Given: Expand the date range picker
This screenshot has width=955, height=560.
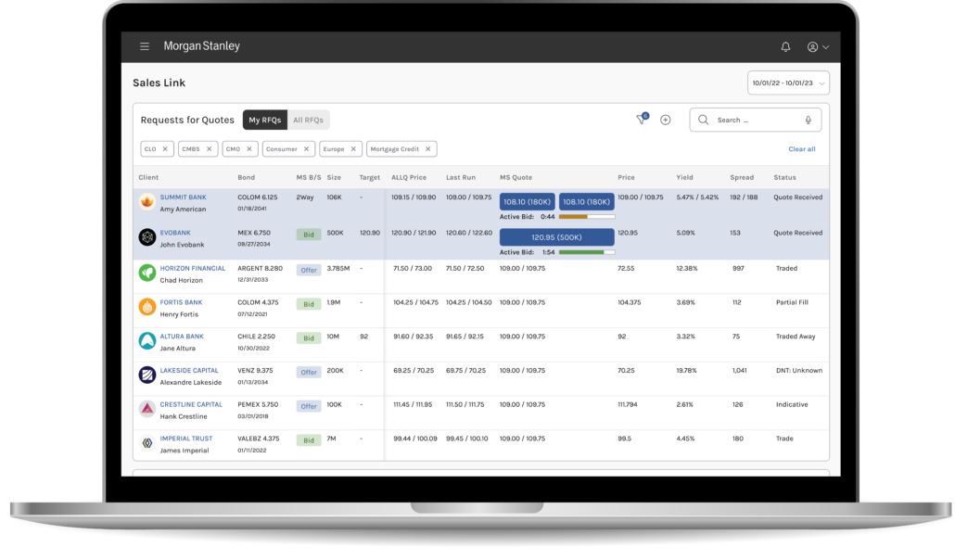Looking at the screenshot, I should pyautogui.click(x=788, y=83).
